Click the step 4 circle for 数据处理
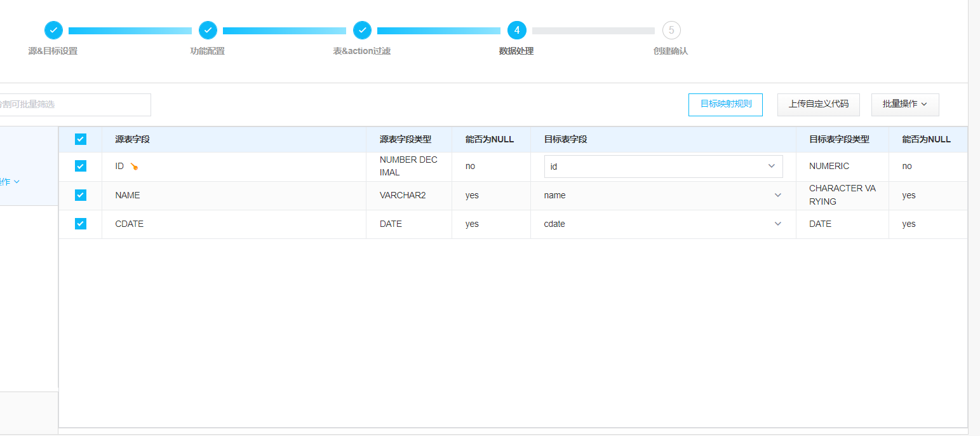Viewport: 980px width, 436px height. [516, 30]
